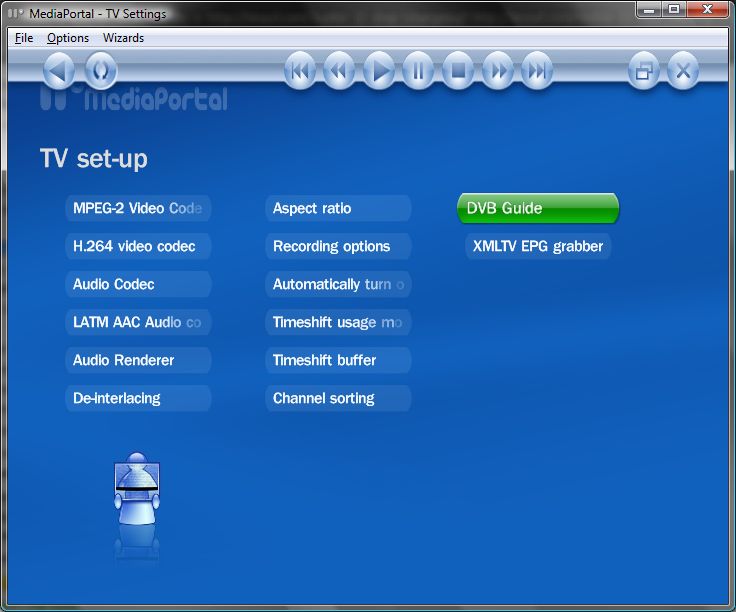This screenshot has width=736, height=612.
Task: Toggle windowed mode round toolbar button
Action: (x=644, y=71)
